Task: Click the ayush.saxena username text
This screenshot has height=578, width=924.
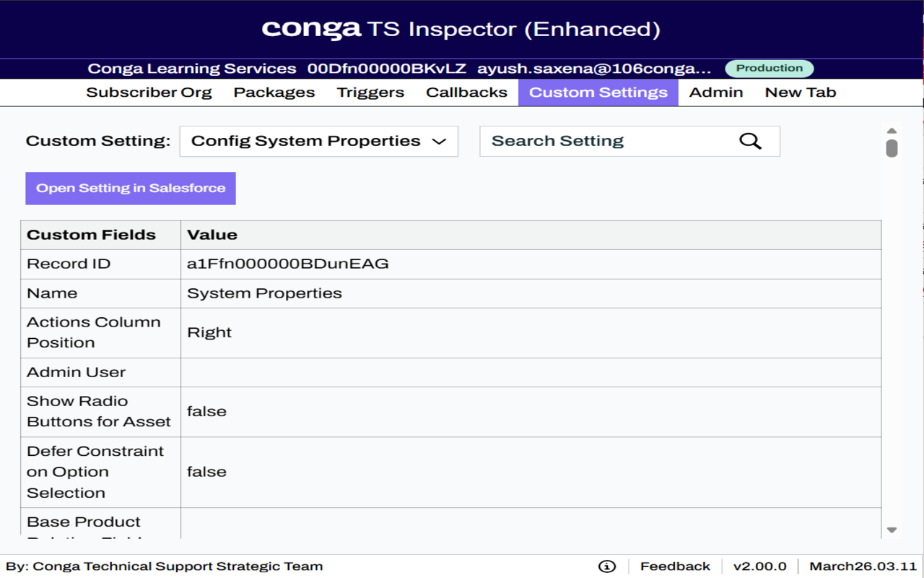Action: pos(594,69)
